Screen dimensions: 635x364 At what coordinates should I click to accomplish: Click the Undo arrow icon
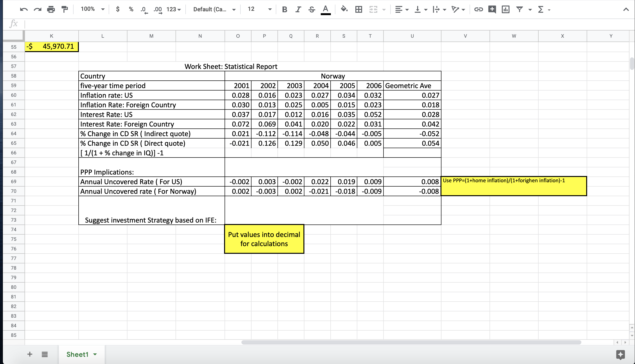(x=24, y=10)
